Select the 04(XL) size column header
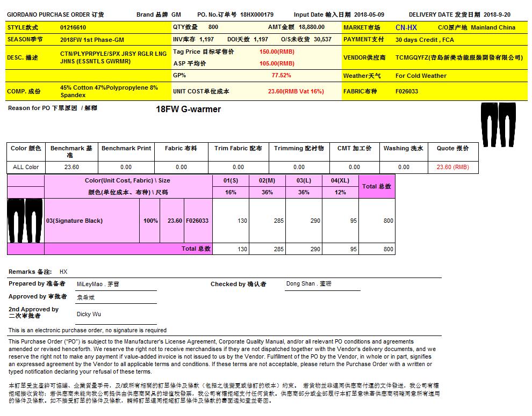The width and height of the screenshot is (532, 416). point(340,180)
